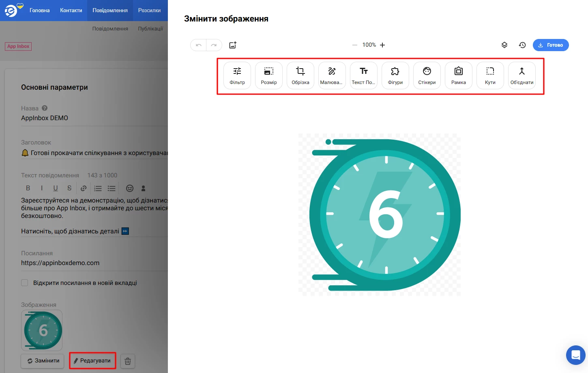Zoom in with the plus icon
The width and height of the screenshot is (588, 373).
click(382, 45)
